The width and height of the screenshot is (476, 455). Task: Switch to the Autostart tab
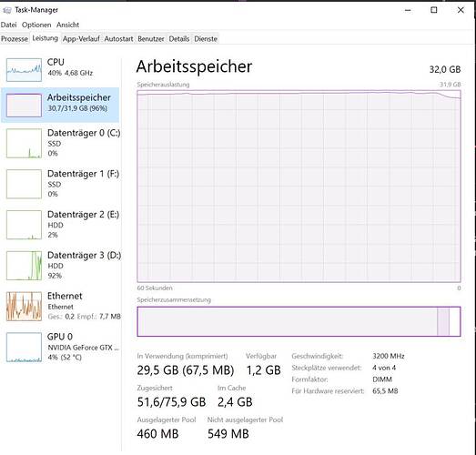118,39
